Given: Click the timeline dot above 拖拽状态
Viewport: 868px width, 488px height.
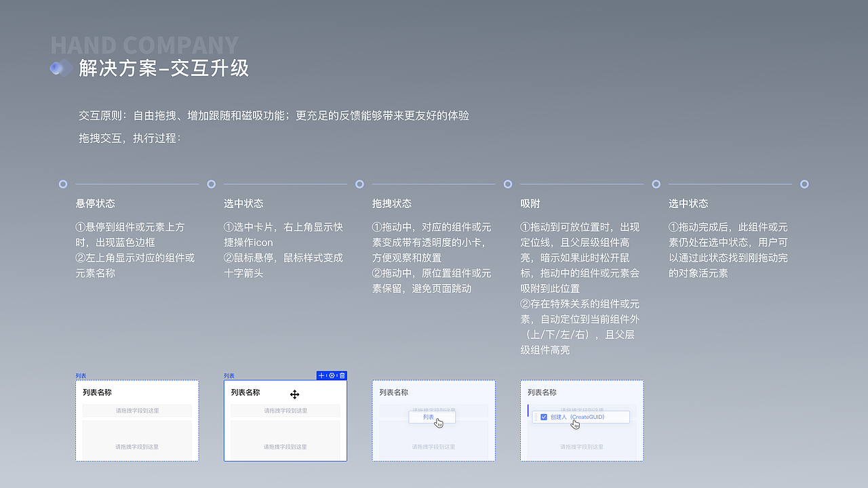Looking at the screenshot, I should (359, 184).
